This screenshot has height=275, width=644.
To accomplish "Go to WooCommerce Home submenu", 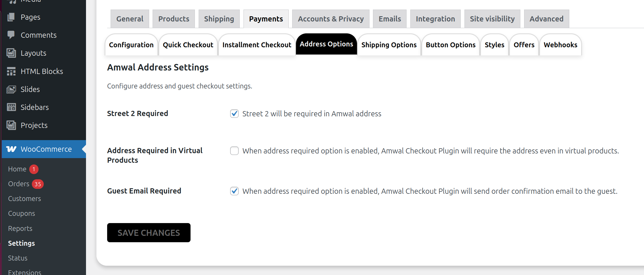I will click(x=17, y=169).
